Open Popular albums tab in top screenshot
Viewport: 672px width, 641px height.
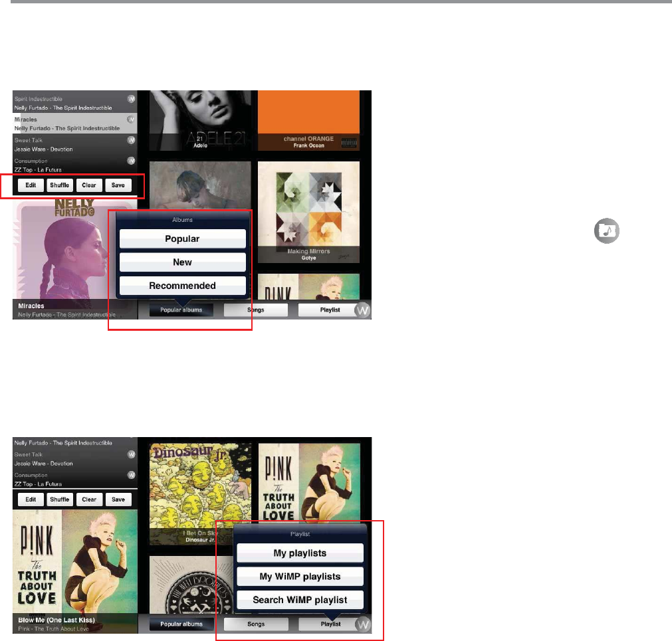point(181,310)
